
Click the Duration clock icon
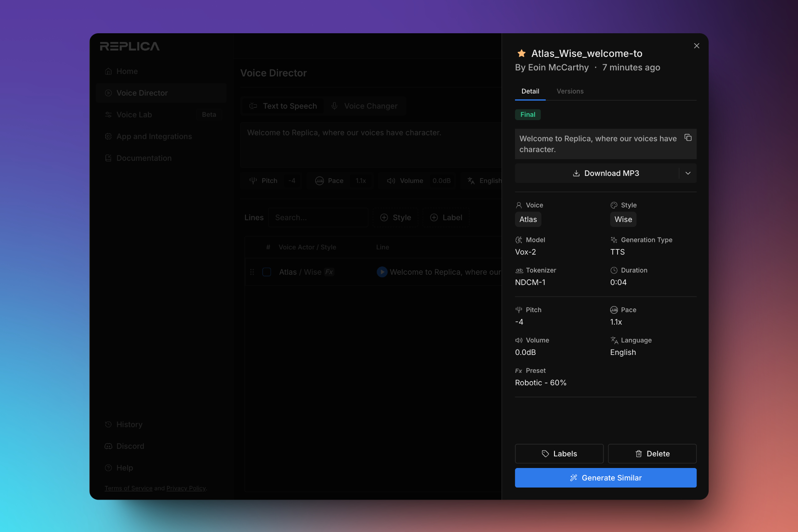coord(614,270)
